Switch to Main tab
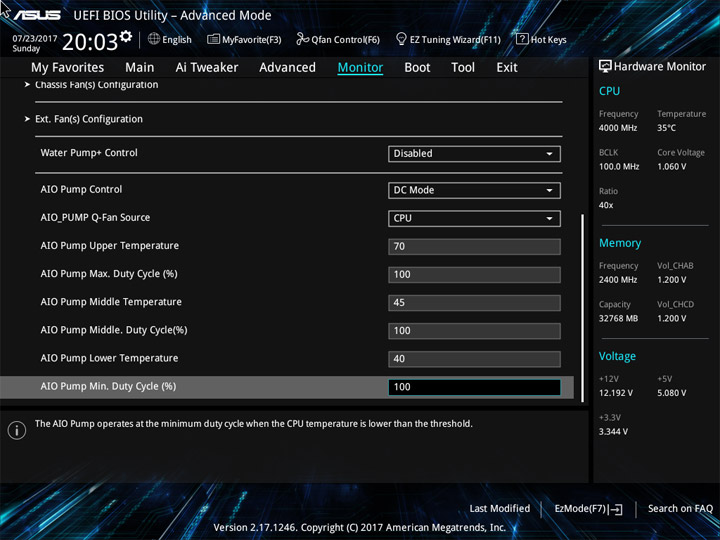Viewport: 720px width, 540px height. tap(140, 68)
